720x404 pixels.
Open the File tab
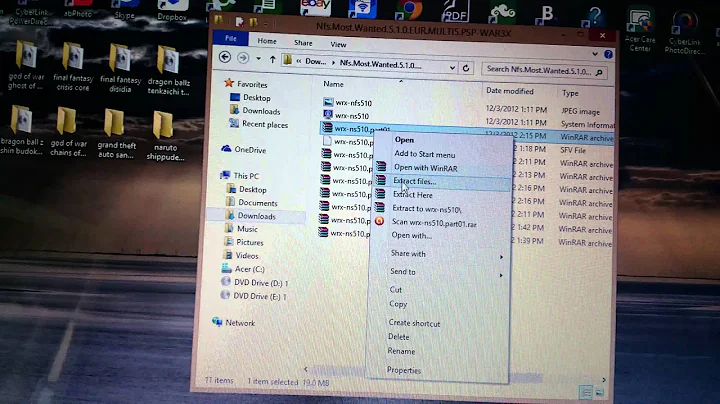pyautogui.click(x=231, y=39)
